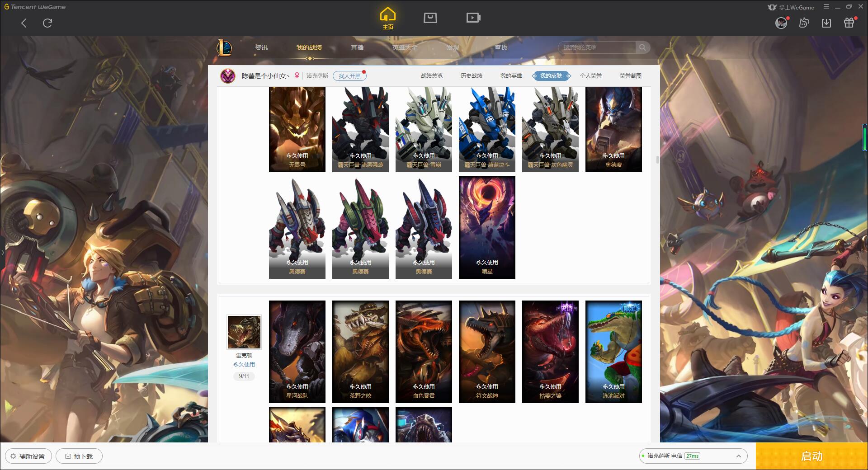Viewport: 868px width, 470px height.
Task: Go back with the left arrow icon
Action: click(24, 23)
